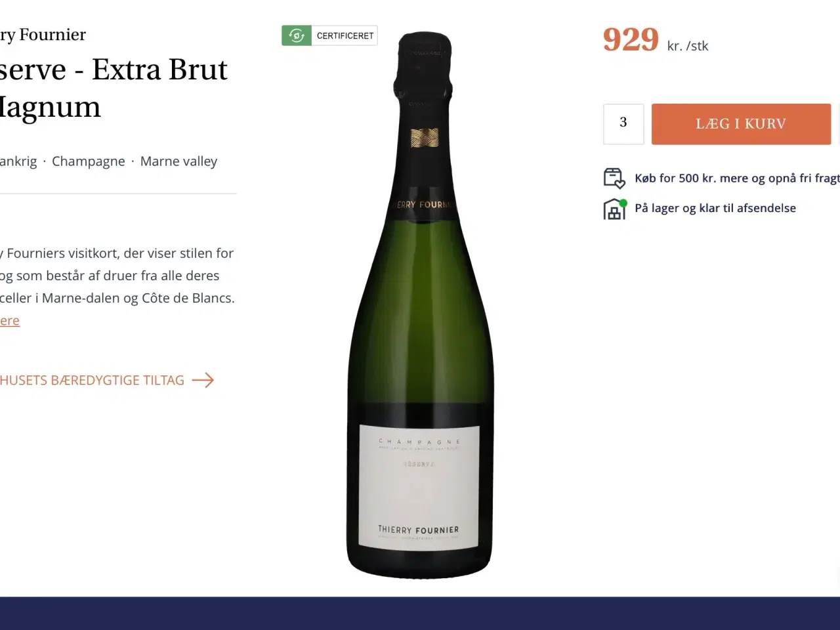Click the truncated 'ere' read-more link
Image resolution: width=840 pixels, height=630 pixels.
(x=9, y=320)
